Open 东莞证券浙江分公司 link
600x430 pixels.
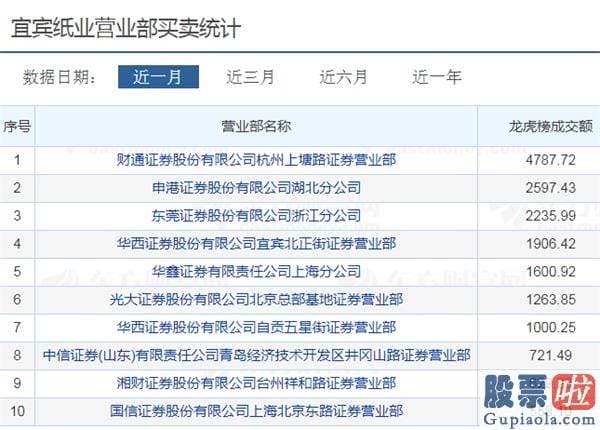pos(256,216)
